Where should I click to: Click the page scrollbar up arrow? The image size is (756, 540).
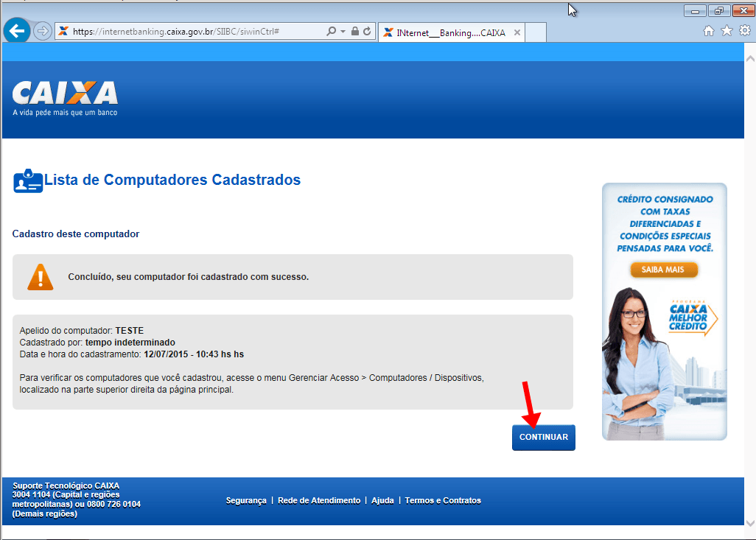(750, 59)
